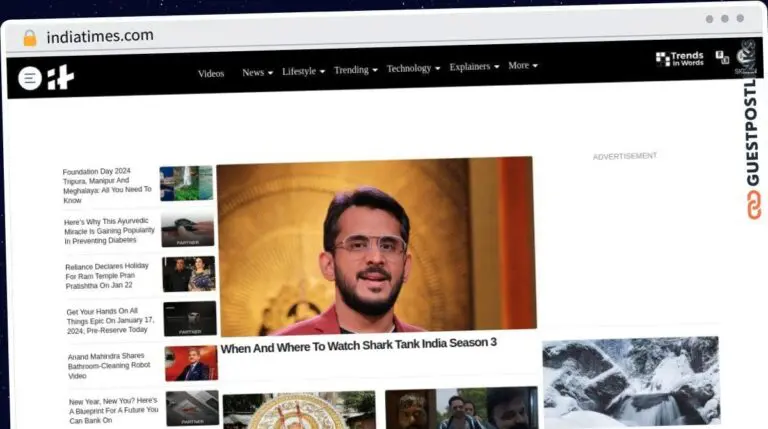Image resolution: width=768 pixels, height=429 pixels.
Task: Click the padlock icon in address bar
Action: [30, 38]
